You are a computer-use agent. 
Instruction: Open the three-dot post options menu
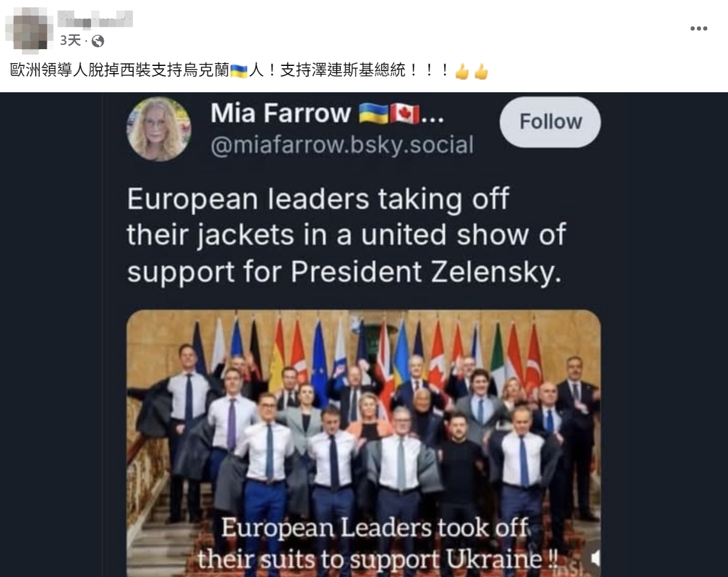(699, 28)
